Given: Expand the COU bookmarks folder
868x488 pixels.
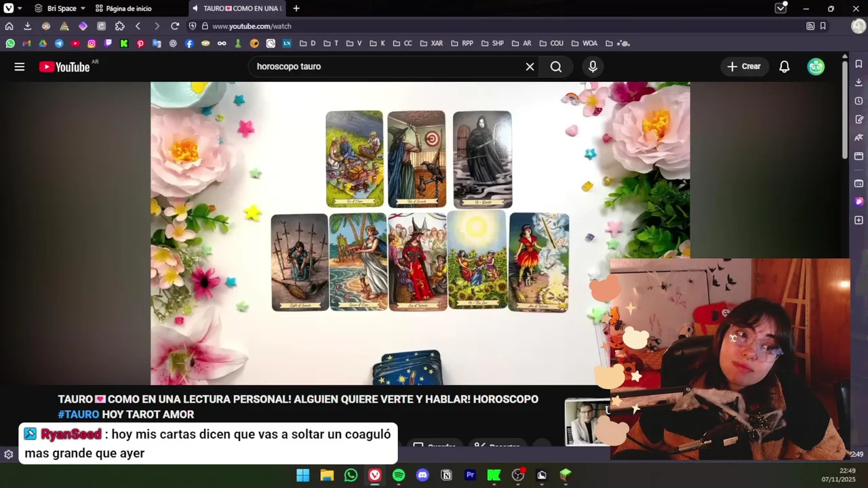Looking at the screenshot, I should pos(551,43).
